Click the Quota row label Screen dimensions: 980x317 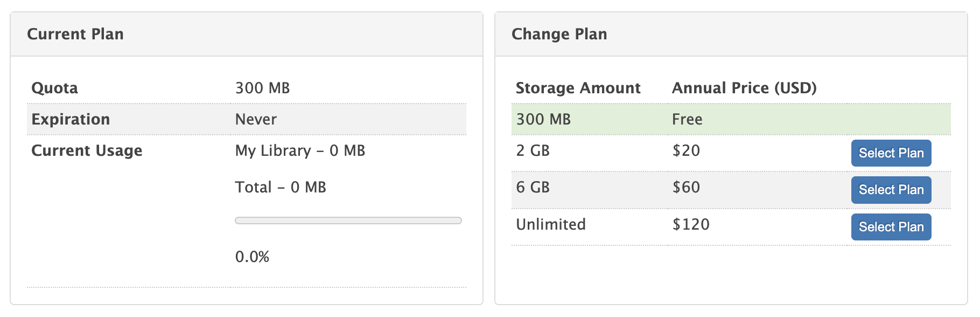coord(54,88)
